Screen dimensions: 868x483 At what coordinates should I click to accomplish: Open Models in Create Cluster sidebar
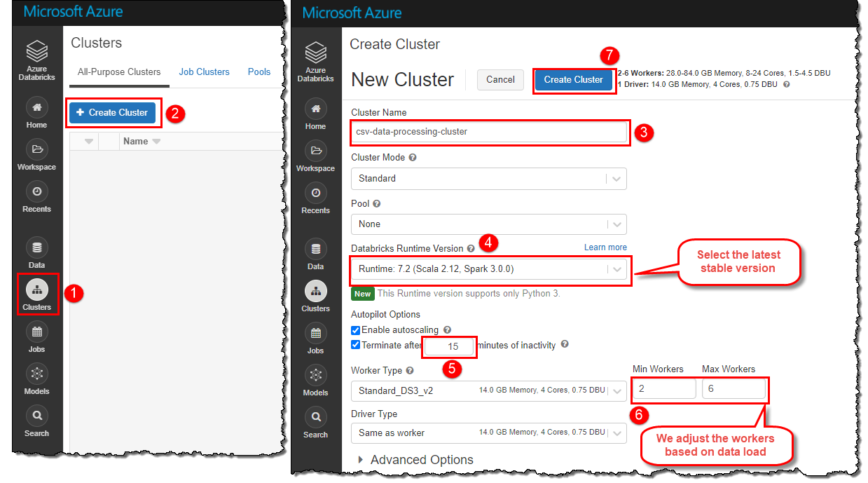(x=315, y=381)
